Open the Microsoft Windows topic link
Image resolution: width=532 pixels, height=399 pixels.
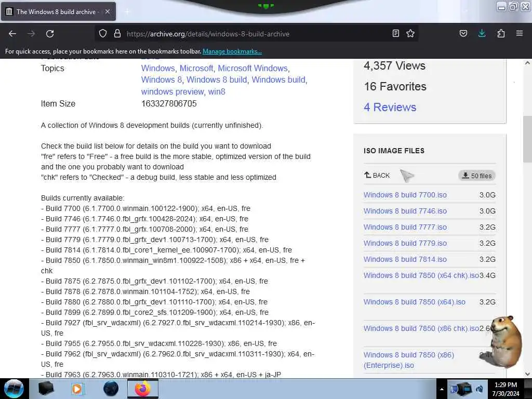tap(252, 68)
